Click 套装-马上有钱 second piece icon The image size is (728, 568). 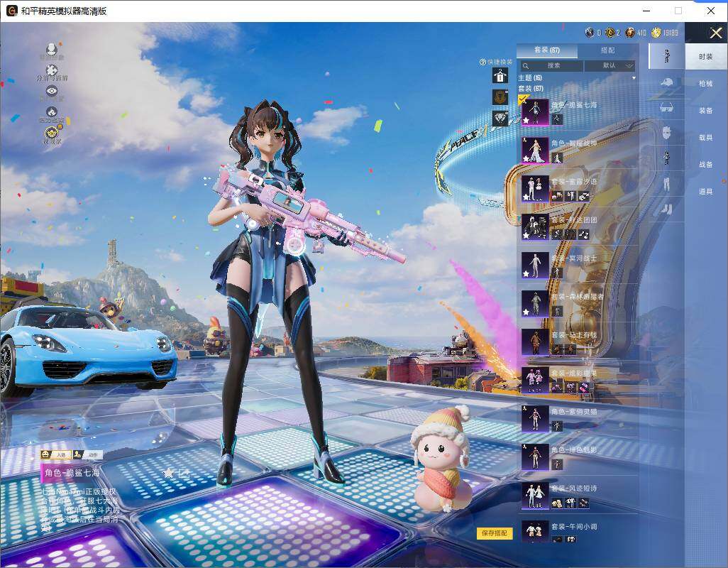point(570,349)
